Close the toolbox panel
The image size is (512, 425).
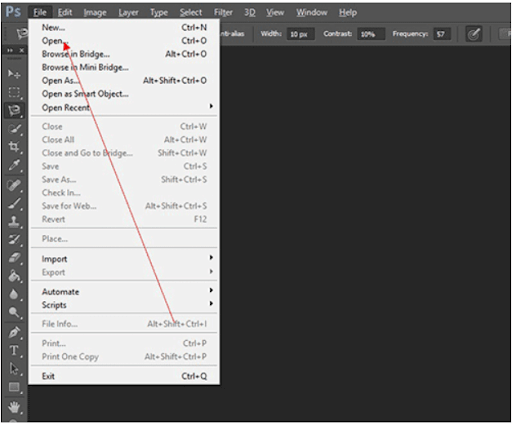22,50
